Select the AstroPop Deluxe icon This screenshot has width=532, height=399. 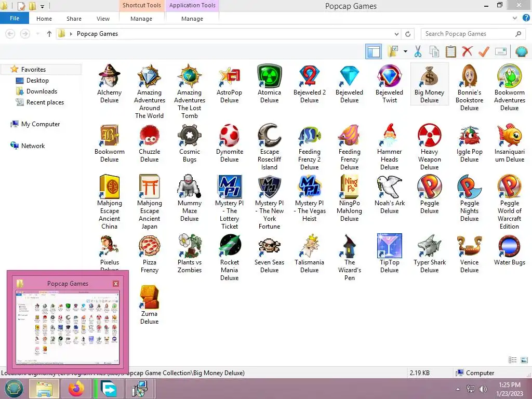click(229, 75)
